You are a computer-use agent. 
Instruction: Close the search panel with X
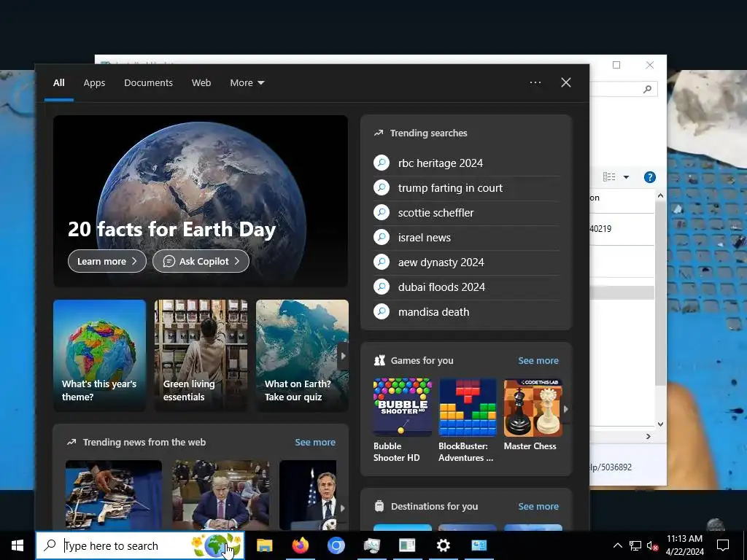pyautogui.click(x=566, y=82)
